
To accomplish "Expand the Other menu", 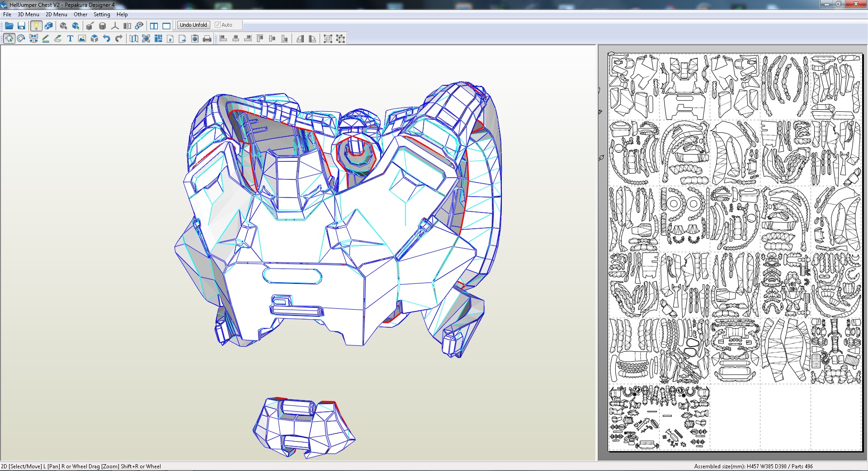I will point(80,14).
